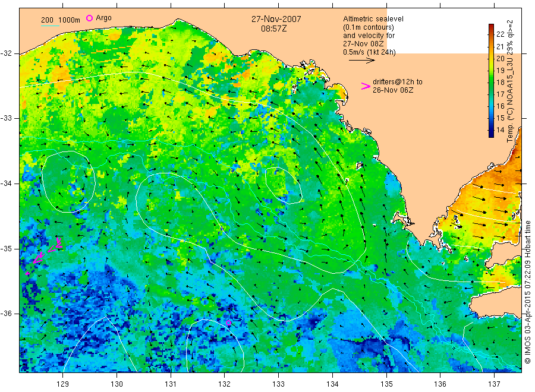Click the longitude label '133'
535x392 pixels.
coord(278,384)
